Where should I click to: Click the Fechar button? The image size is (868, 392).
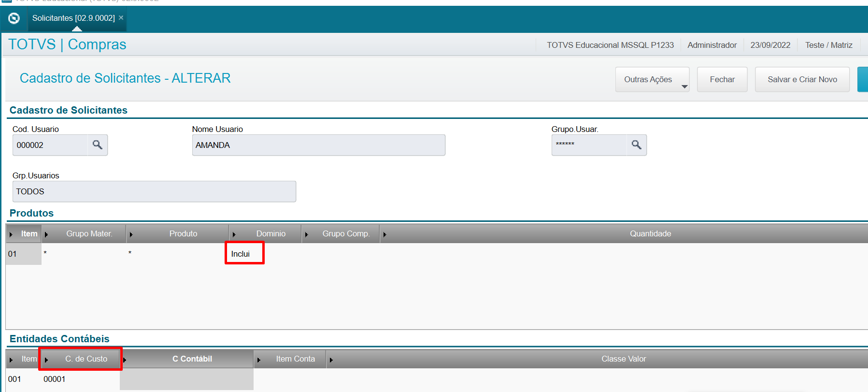click(x=722, y=79)
